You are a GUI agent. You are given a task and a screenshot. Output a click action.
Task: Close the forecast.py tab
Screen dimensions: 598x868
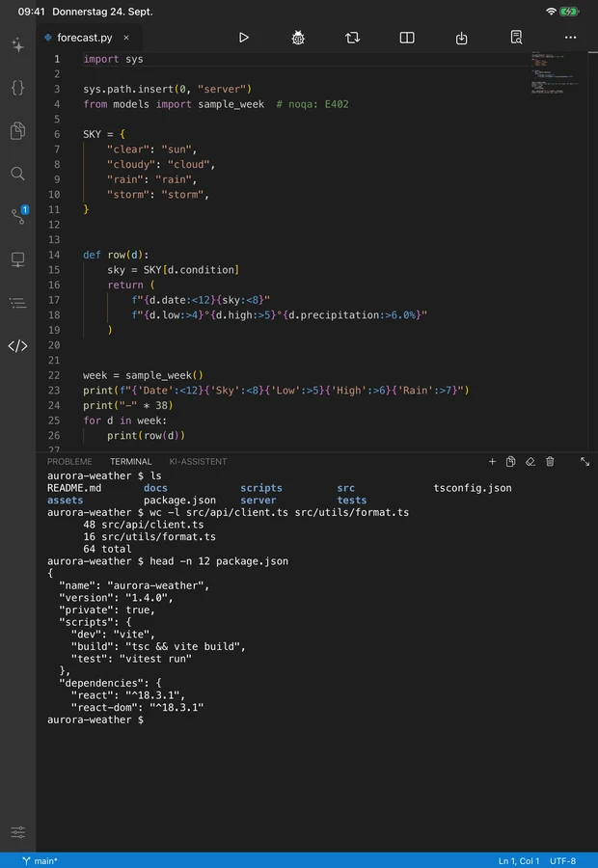click(x=126, y=38)
